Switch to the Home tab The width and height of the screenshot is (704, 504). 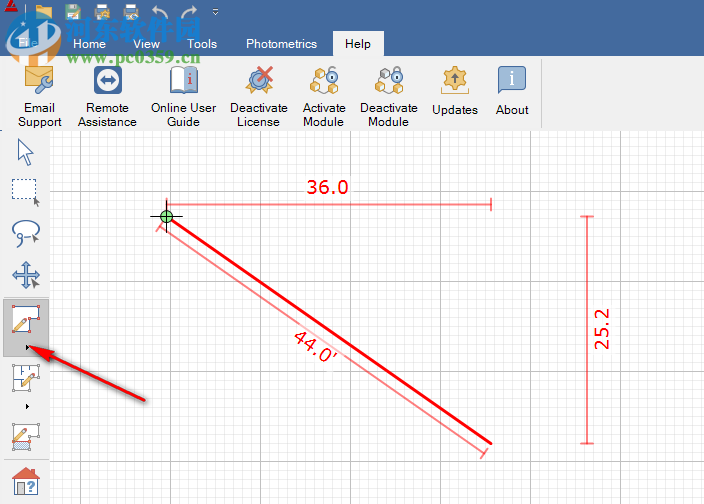click(89, 44)
